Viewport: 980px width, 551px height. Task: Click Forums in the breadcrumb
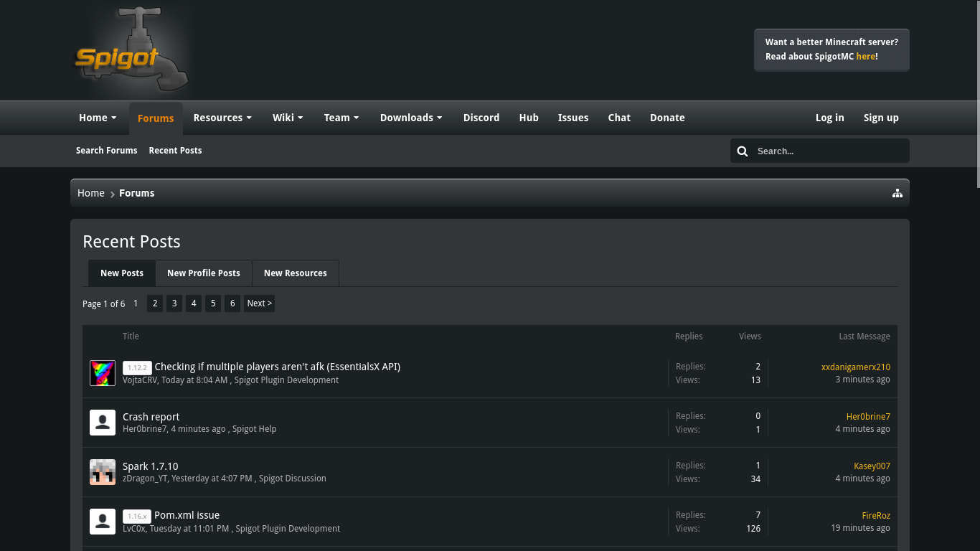click(x=137, y=193)
